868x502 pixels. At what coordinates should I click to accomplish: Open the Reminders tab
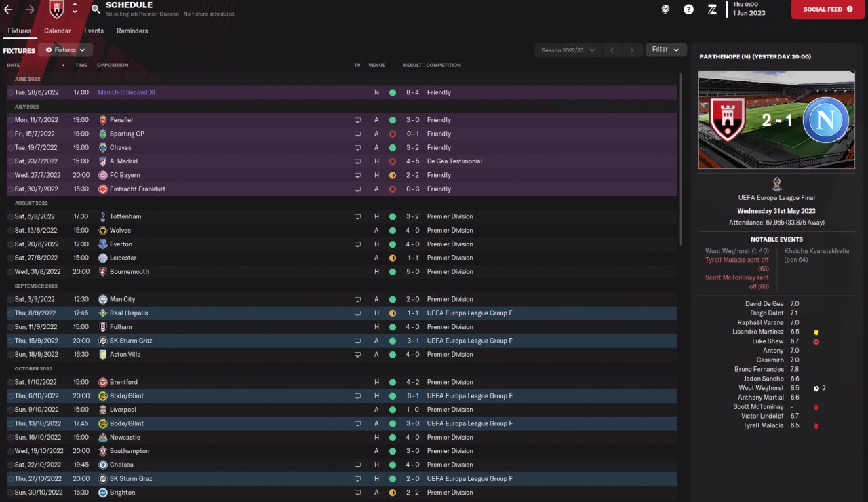[x=132, y=31]
